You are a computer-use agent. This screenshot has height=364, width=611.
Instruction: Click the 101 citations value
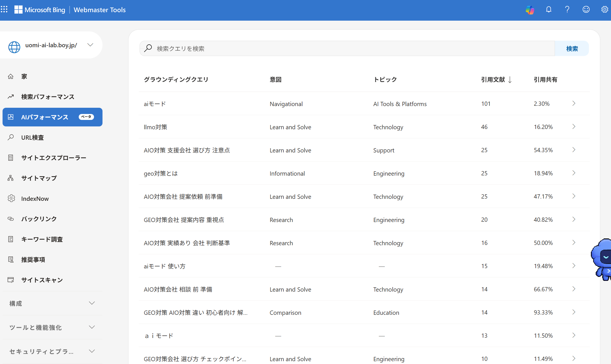click(486, 104)
